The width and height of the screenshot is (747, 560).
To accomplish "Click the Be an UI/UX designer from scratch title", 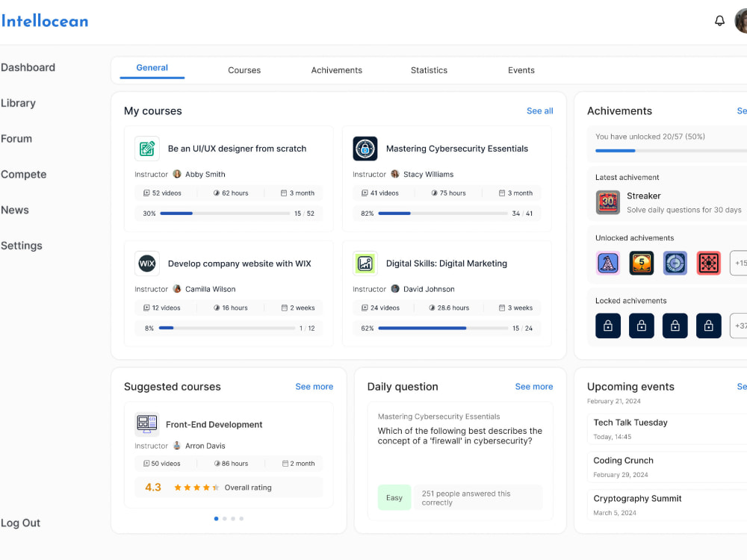I will point(237,149).
